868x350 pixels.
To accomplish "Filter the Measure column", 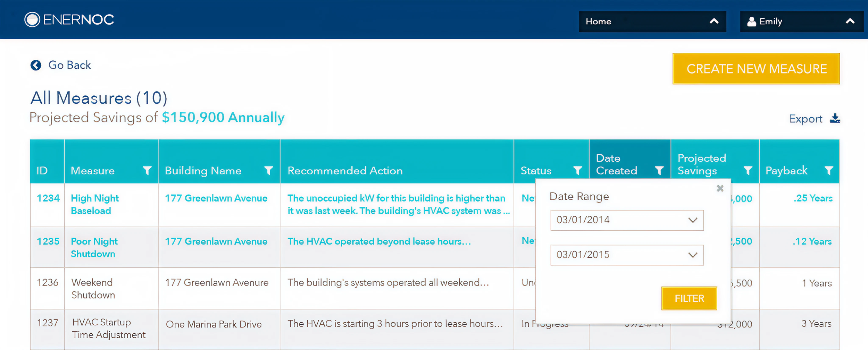I will click(147, 170).
